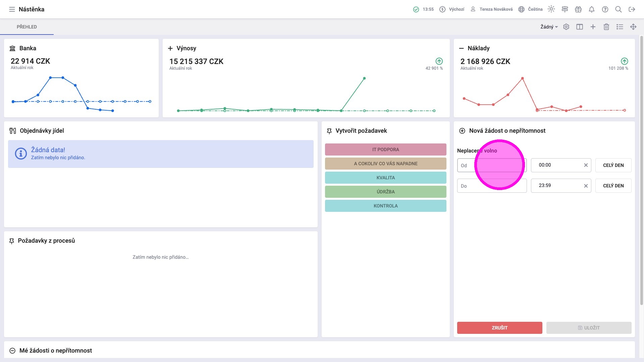Viewport: 644px width, 362px height.
Task: Open the Žádný dropdown
Action: pos(549,27)
